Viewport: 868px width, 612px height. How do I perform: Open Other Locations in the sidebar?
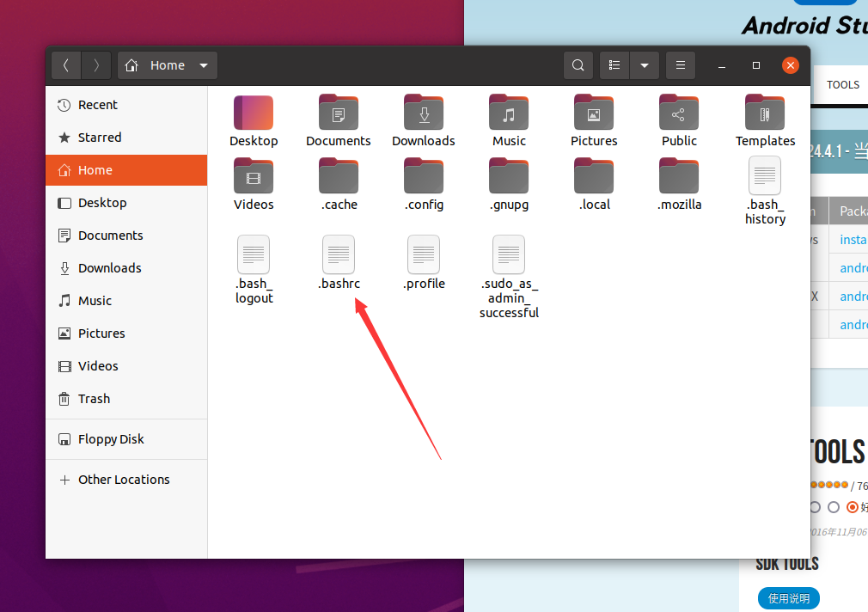(126, 480)
